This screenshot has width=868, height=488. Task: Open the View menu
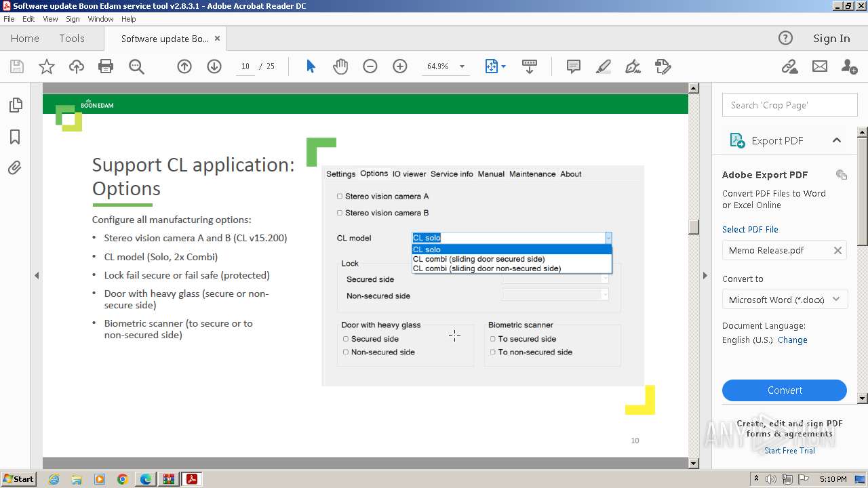pyautogui.click(x=51, y=19)
